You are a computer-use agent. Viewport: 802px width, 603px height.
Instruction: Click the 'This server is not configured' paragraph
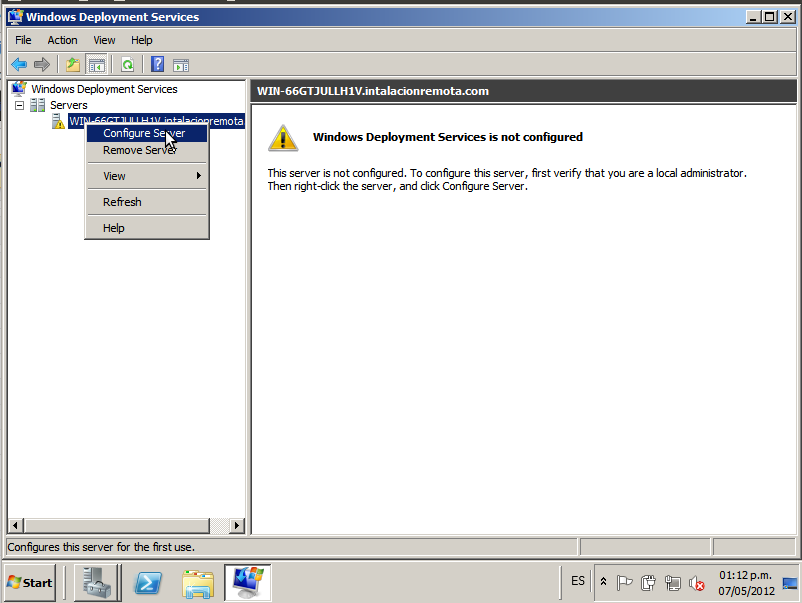(507, 180)
